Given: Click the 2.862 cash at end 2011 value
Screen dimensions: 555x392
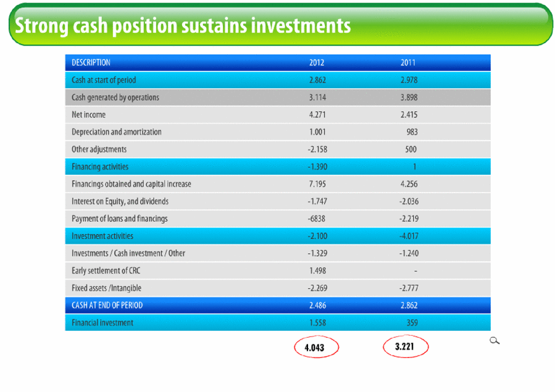Looking at the screenshot, I should (409, 306).
